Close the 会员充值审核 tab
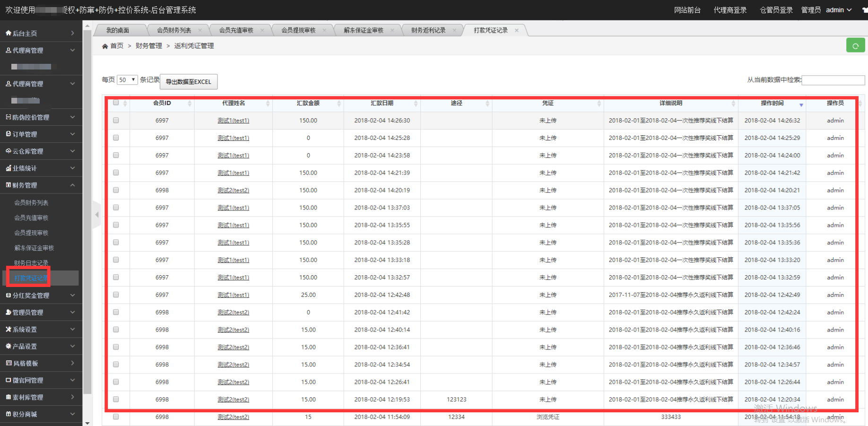Screen dimensions: 868x426 pyautogui.click(x=262, y=30)
